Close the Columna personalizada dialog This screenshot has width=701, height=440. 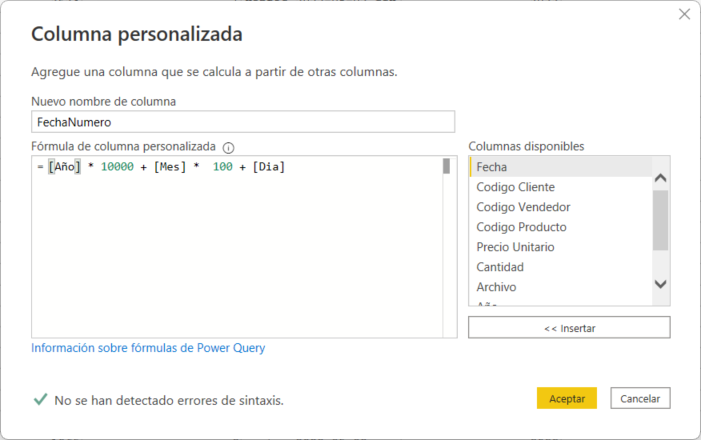point(684,14)
